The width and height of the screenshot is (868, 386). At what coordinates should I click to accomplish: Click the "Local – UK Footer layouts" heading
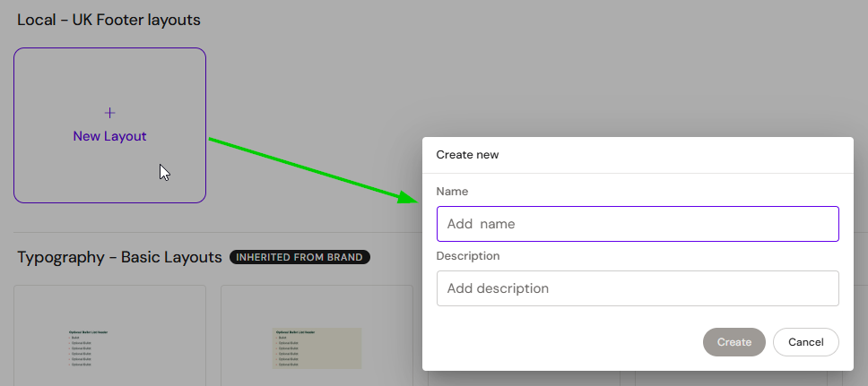[x=108, y=19]
